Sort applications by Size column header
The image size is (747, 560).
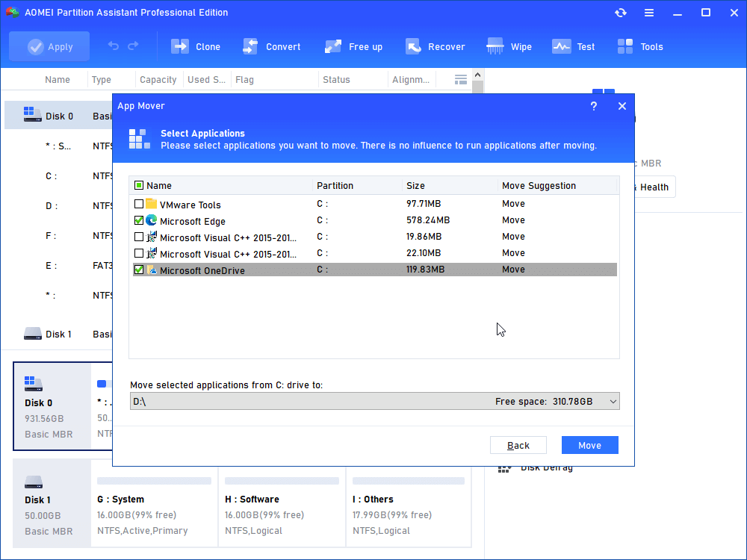[415, 186]
